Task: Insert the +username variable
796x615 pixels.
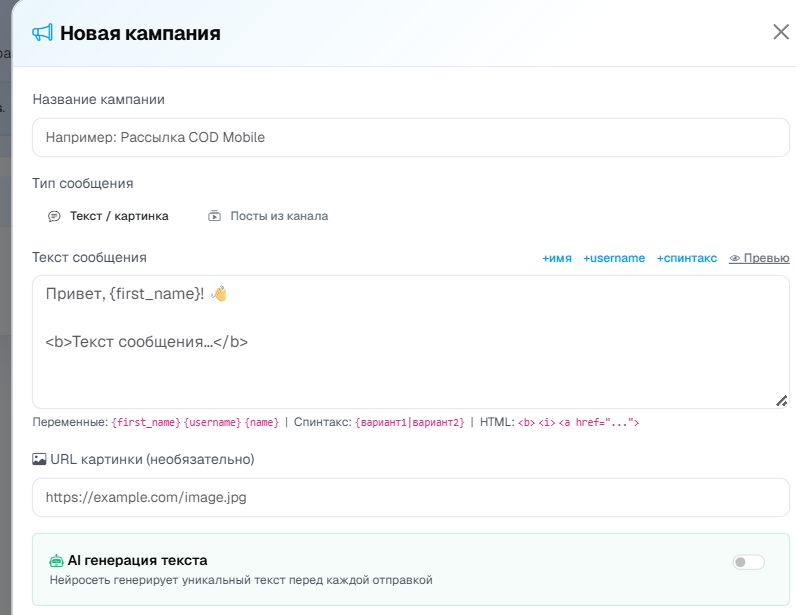Action: pyautogui.click(x=614, y=258)
